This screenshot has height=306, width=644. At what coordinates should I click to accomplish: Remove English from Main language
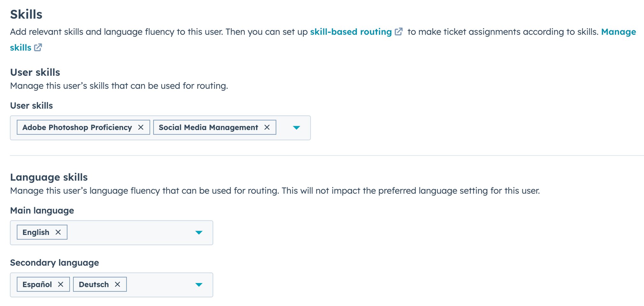(x=58, y=232)
